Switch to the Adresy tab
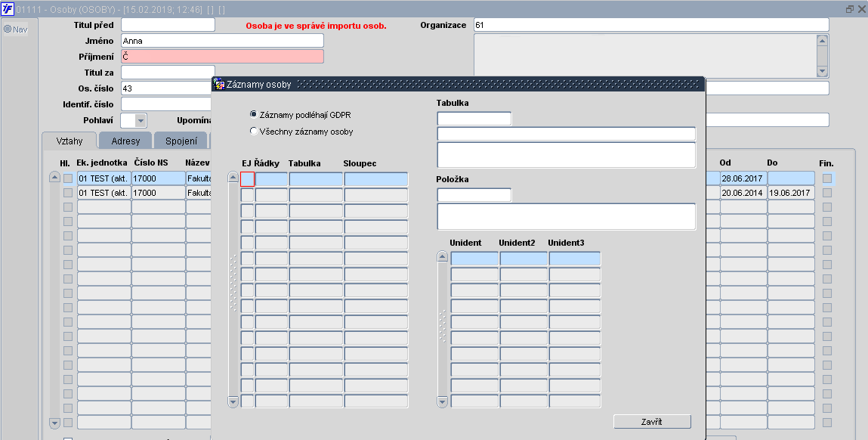This screenshot has width=868, height=440. (125, 141)
